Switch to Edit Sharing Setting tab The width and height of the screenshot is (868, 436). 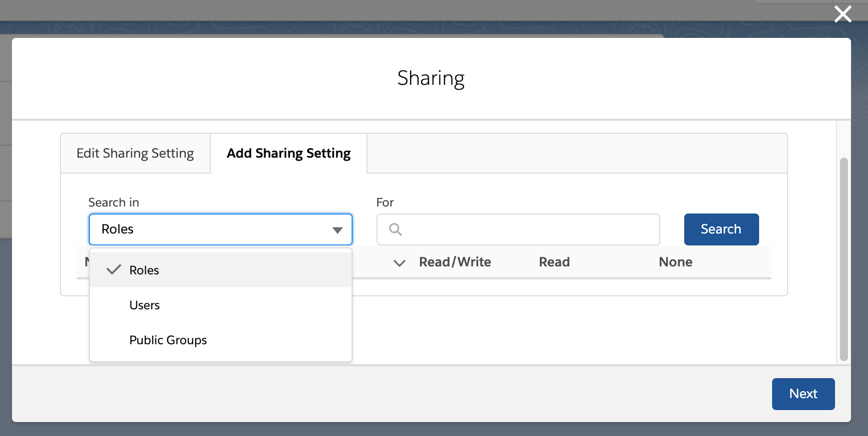tap(135, 153)
